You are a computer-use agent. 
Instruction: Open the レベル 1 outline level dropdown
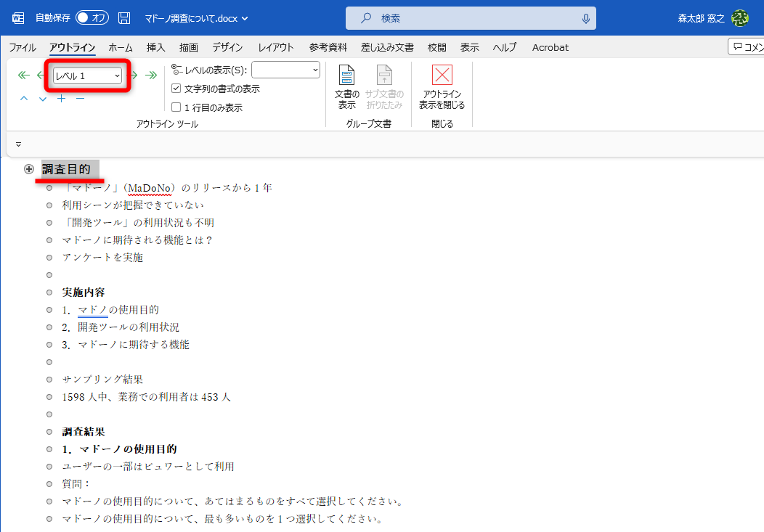87,75
